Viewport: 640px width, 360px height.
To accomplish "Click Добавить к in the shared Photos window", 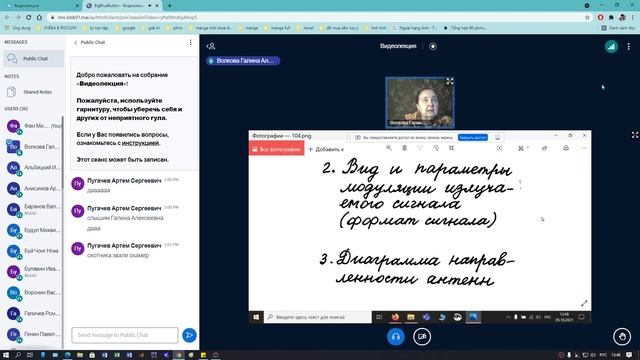I will [326, 149].
